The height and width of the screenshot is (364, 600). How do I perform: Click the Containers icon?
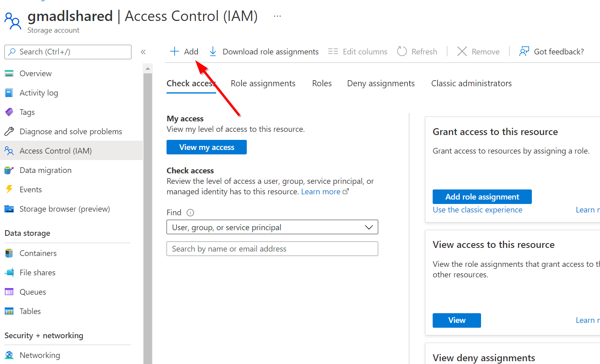click(x=9, y=253)
